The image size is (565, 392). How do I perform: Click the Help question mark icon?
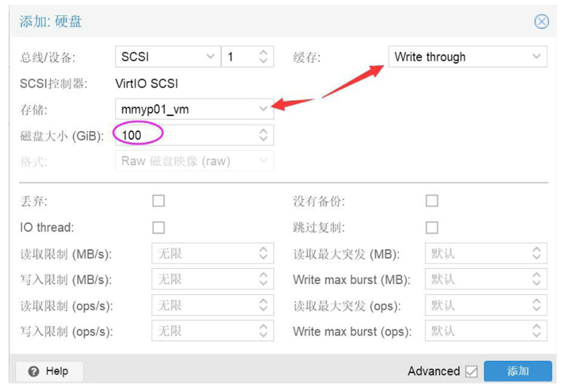click(33, 372)
